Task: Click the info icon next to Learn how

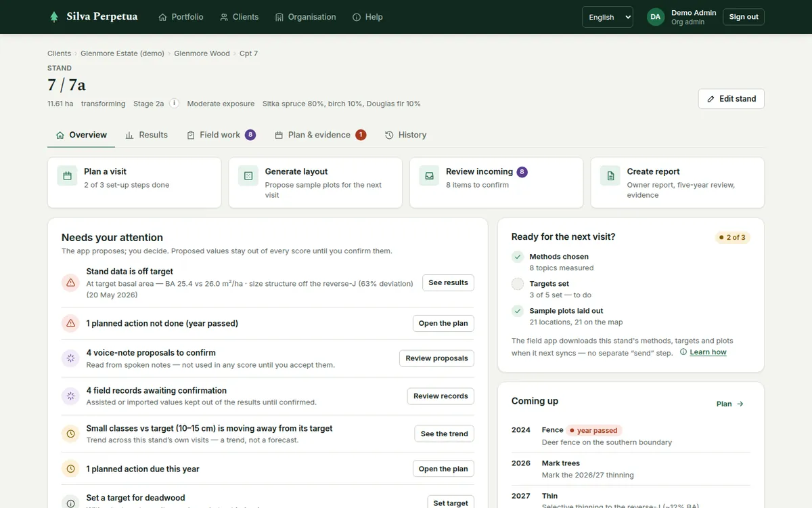Action: (x=683, y=352)
